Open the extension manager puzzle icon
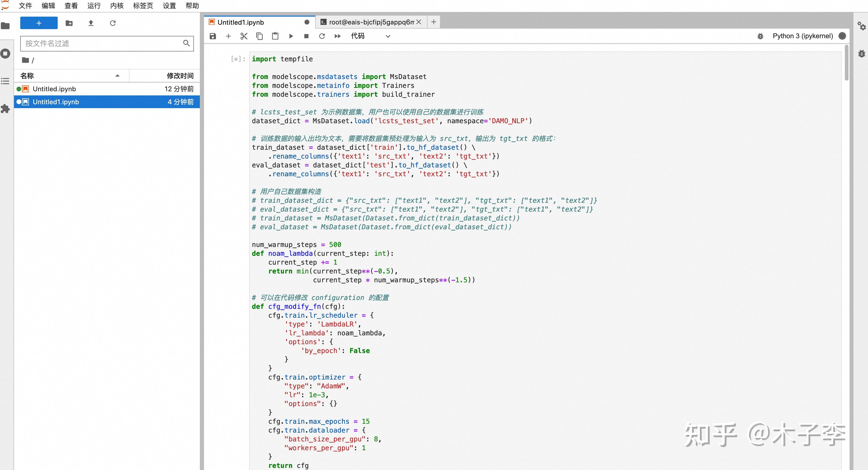This screenshot has width=868, height=470. click(x=5, y=109)
